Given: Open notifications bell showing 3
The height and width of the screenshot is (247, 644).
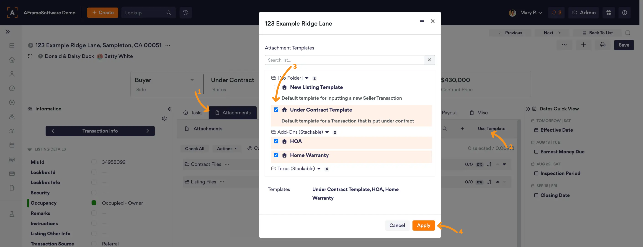Looking at the screenshot, I should pyautogui.click(x=556, y=13).
